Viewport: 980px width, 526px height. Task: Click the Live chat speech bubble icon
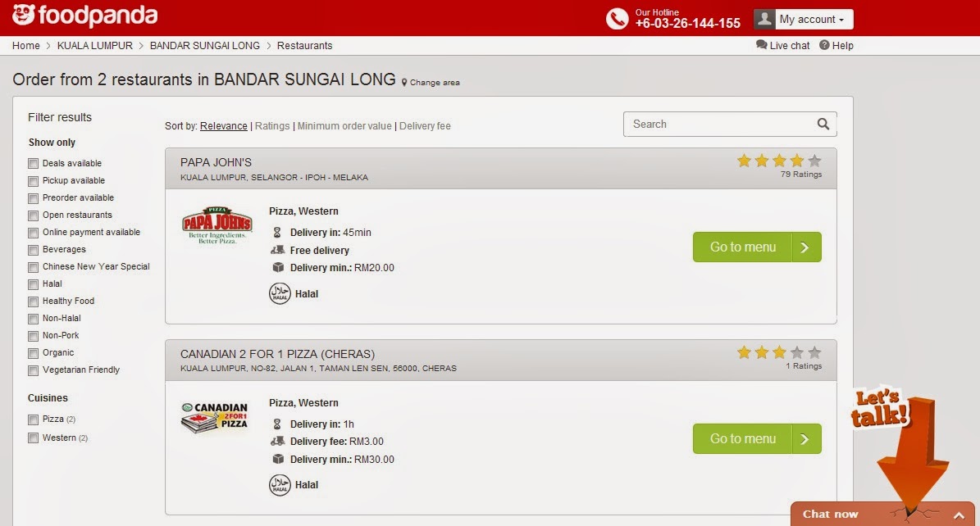[761, 45]
